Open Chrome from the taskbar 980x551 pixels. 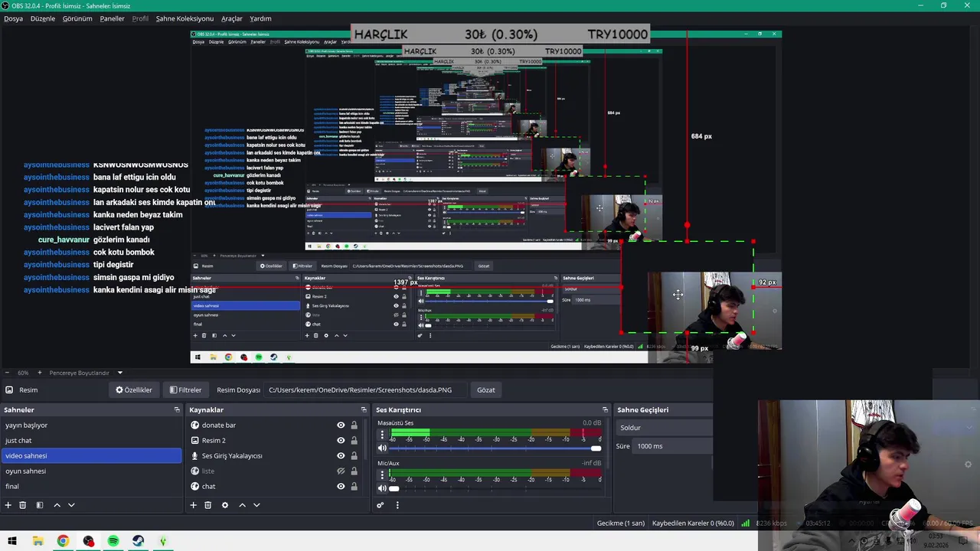click(x=63, y=541)
